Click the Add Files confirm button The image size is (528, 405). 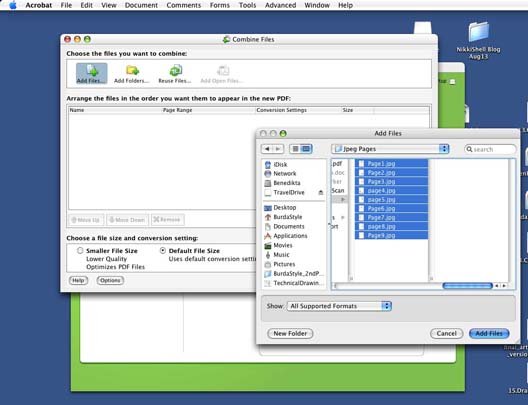point(489,333)
